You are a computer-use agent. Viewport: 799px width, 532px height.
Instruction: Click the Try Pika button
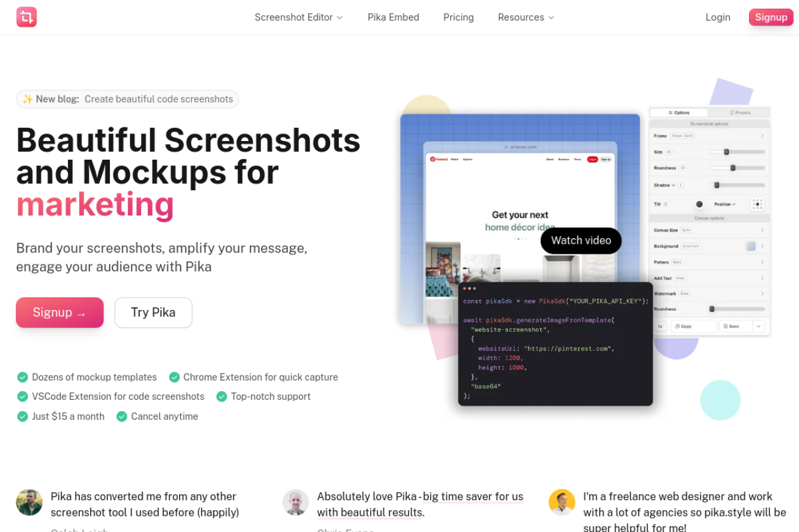pyautogui.click(x=153, y=312)
